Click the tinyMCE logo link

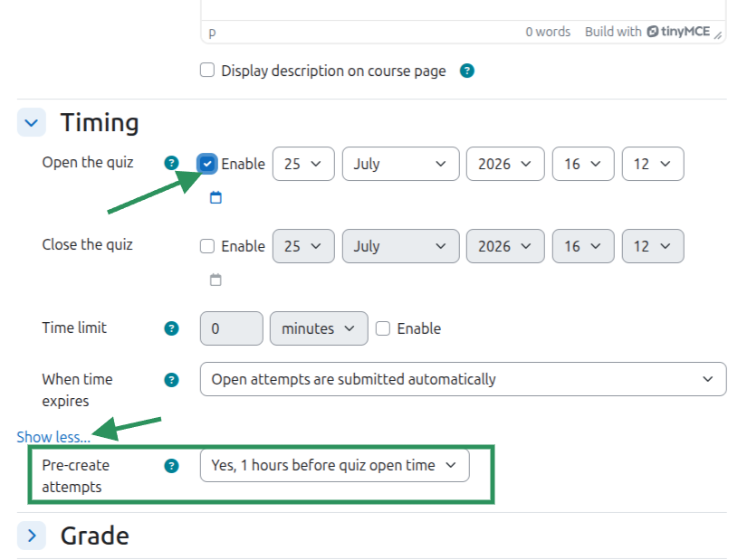(678, 32)
